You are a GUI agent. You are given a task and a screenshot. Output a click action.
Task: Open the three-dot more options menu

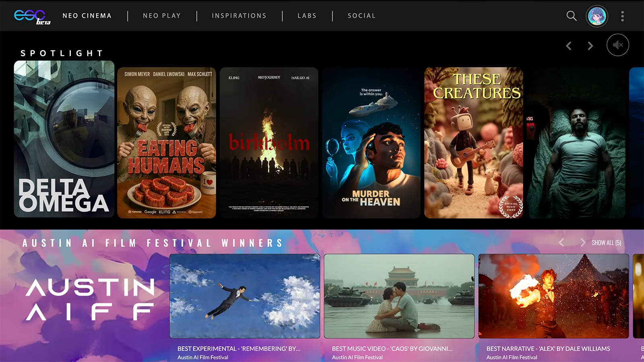622,16
